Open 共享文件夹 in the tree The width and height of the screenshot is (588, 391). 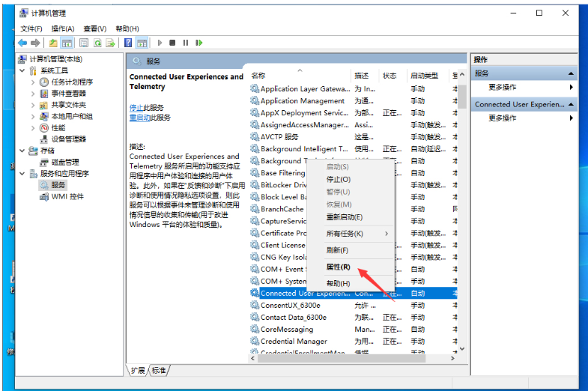pos(69,105)
